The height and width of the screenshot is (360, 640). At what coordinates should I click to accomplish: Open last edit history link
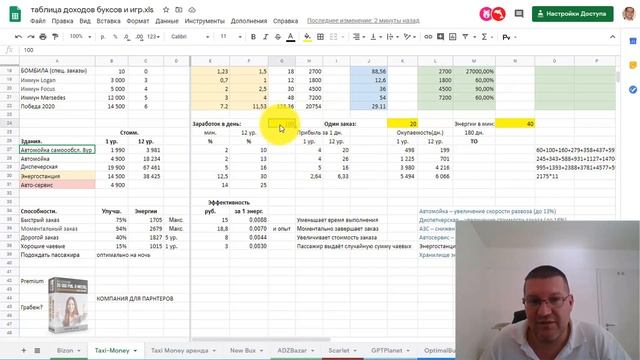363,21
